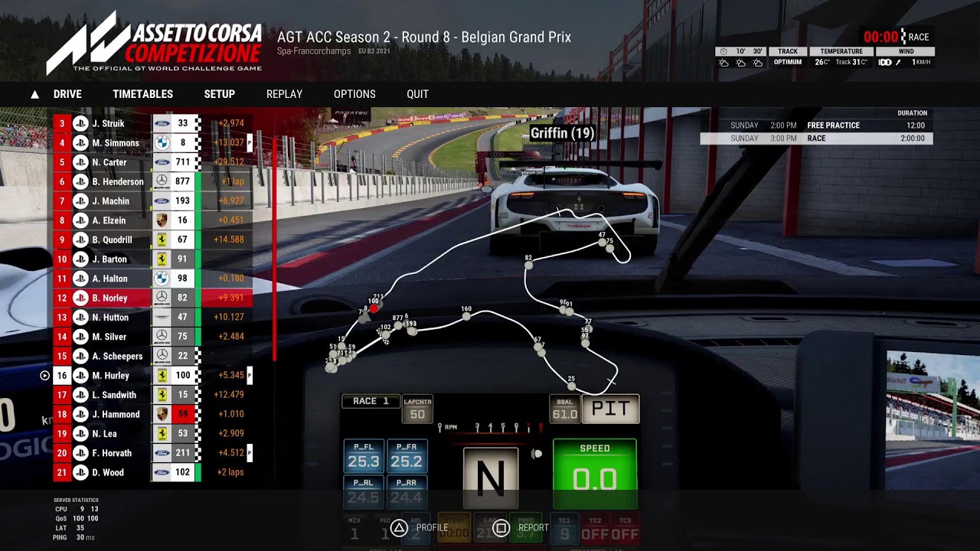This screenshot has width=980, height=551.
Task: Click the Ford logo in J. Machin's row
Action: (x=162, y=201)
